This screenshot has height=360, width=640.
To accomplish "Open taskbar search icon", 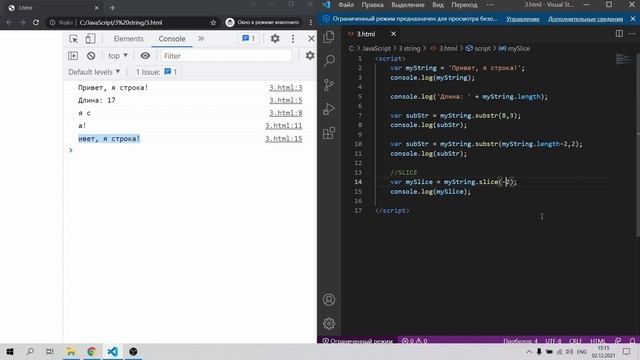I will coord(30,351).
